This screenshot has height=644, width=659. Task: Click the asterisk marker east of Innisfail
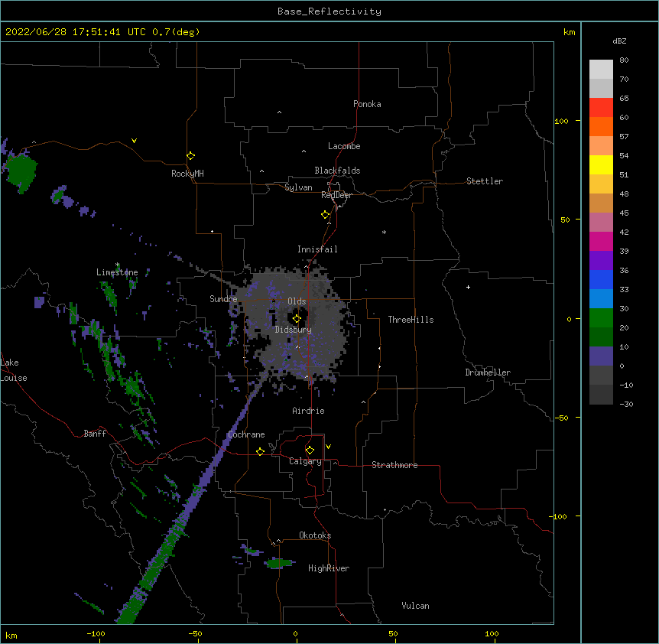384,232
